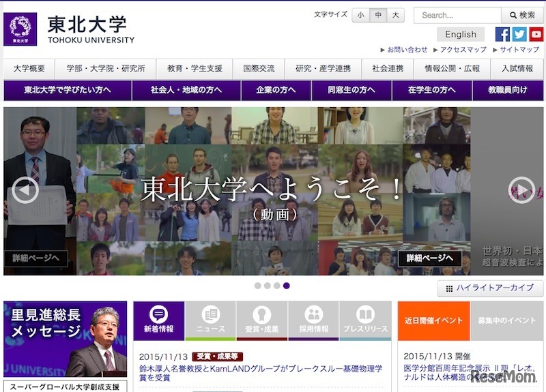Open Tohoku University Facebook page icon
This screenshot has height=392, width=546.
(502, 34)
